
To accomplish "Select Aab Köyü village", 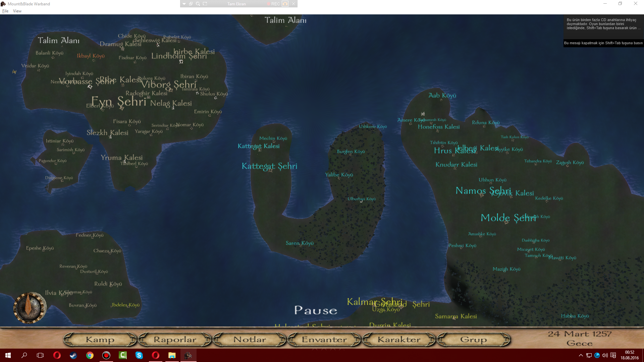I will pyautogui.click(x=442, y=96).
